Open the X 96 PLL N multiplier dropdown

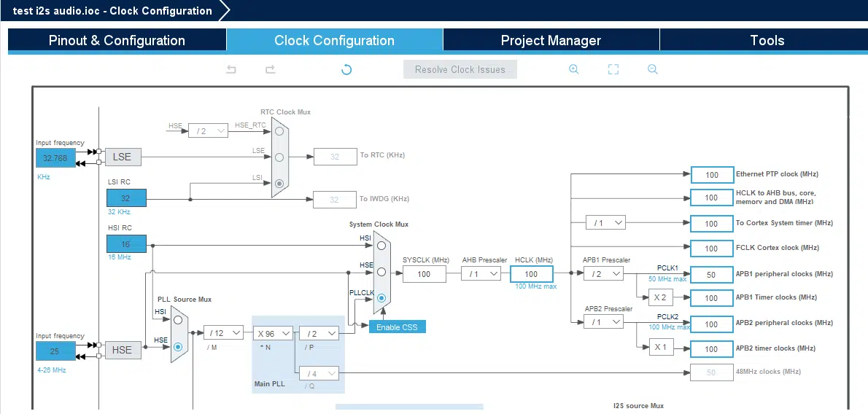pyautogui.click(x=273, y=332)
